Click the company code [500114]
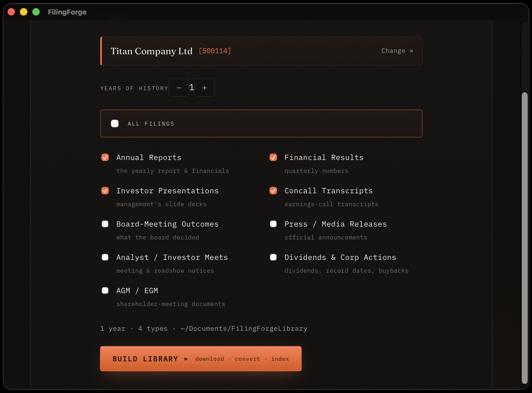Screen dimensions: 532x393 click(x=215, y=51)
